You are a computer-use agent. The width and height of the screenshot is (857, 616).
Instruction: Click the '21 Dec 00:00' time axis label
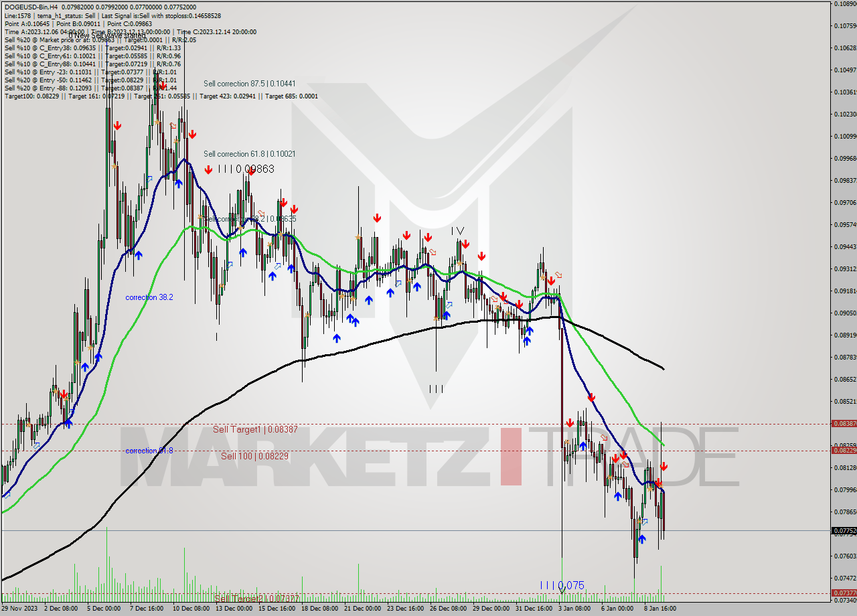click(x=362, y=609)
